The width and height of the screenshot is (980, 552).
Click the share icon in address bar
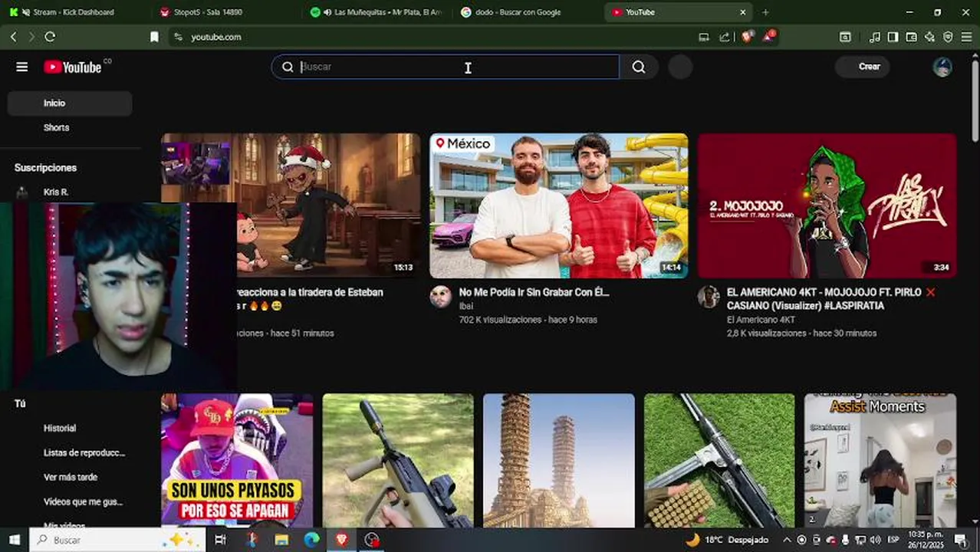[x=725, y=37]
